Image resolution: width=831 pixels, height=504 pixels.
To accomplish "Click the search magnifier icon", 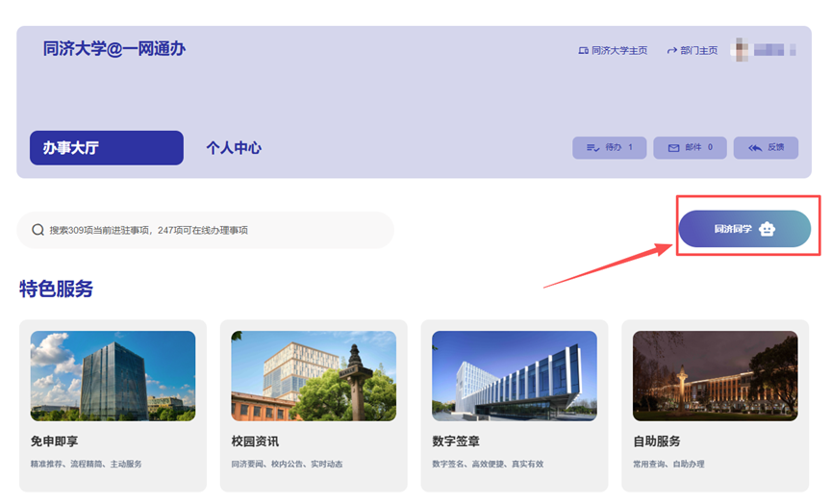I will click(38, 230).
